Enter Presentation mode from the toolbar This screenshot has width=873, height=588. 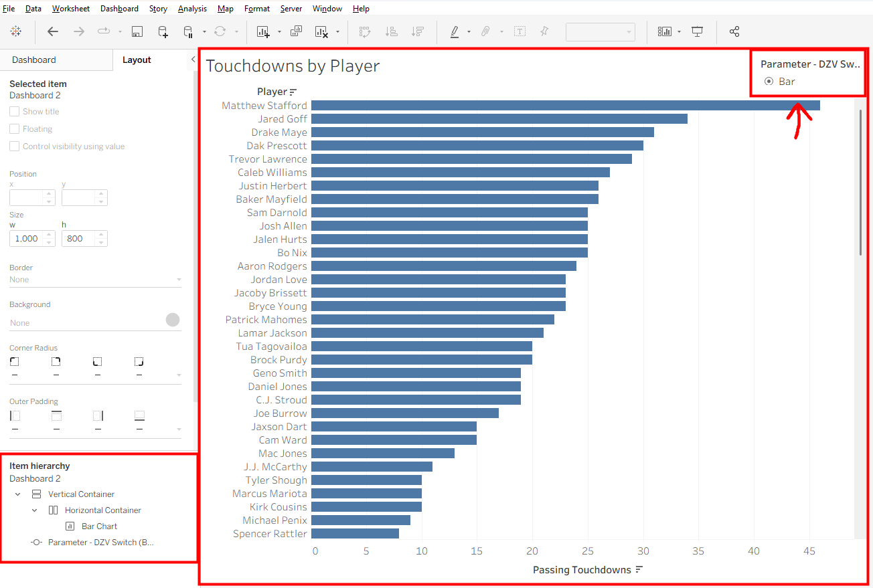[x=698, y=31]
